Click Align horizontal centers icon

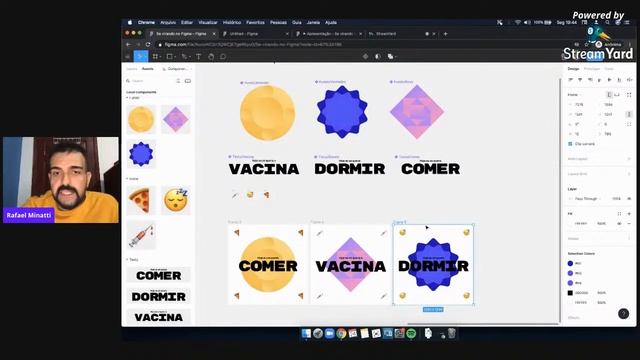(580, 80)
